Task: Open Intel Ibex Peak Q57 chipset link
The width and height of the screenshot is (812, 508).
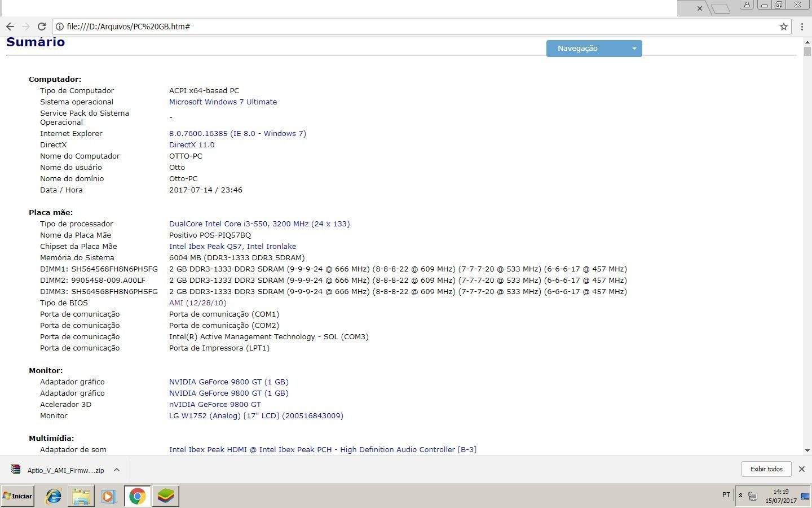Action: click(232, 247)
